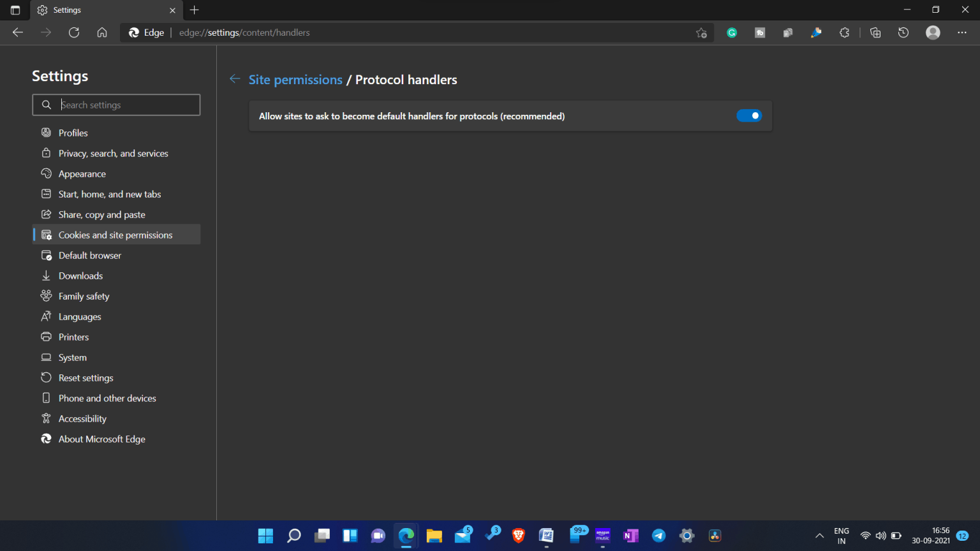The height and width of the screenshot is (551, 980).
Task: Disable sites asking to become default protocol handlers
Action: pos(749,115)
